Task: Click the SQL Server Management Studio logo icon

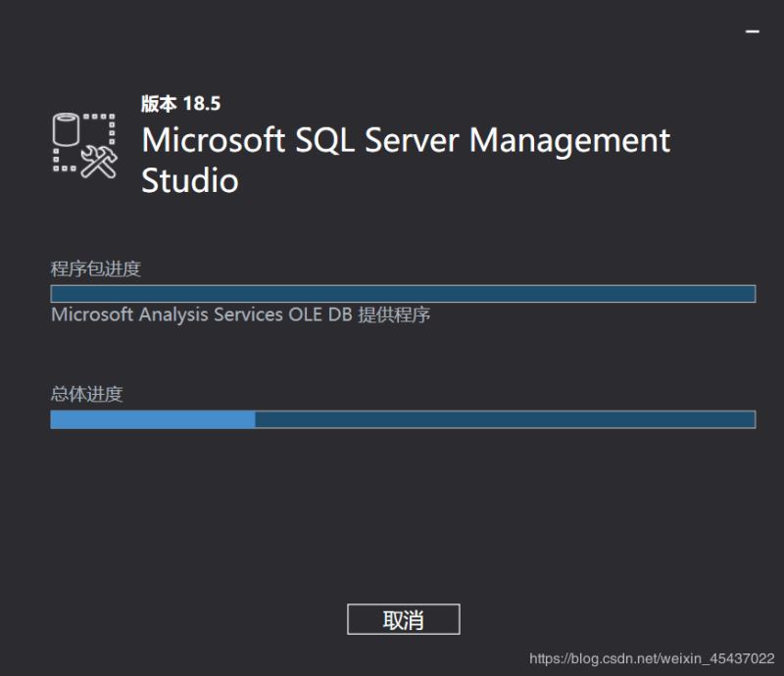Action: 85,145
